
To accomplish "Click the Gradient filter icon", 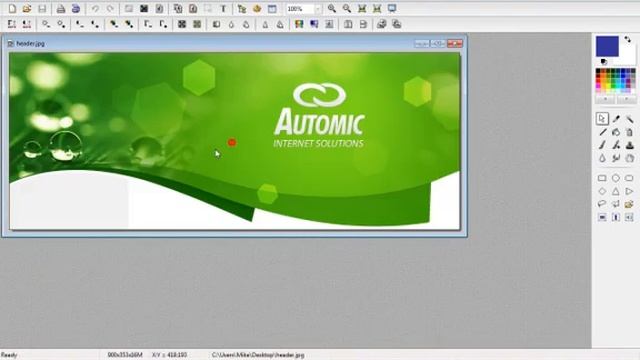I will [x=314, y=24].
